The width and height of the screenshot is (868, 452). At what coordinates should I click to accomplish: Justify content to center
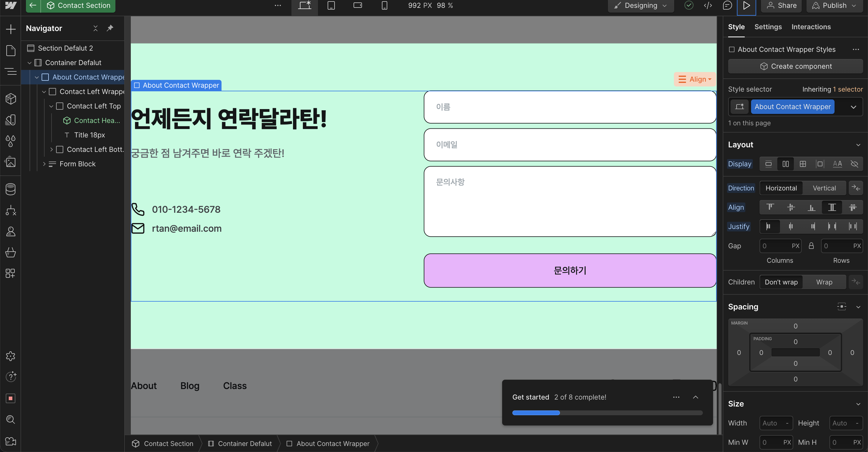pyautogui.click(x=791, y=227)
